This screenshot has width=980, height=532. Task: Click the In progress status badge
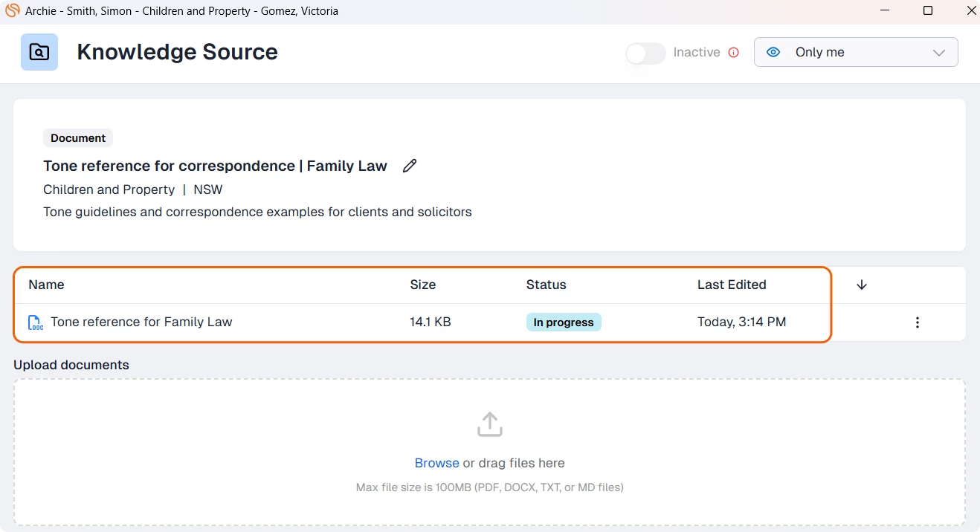563,322
